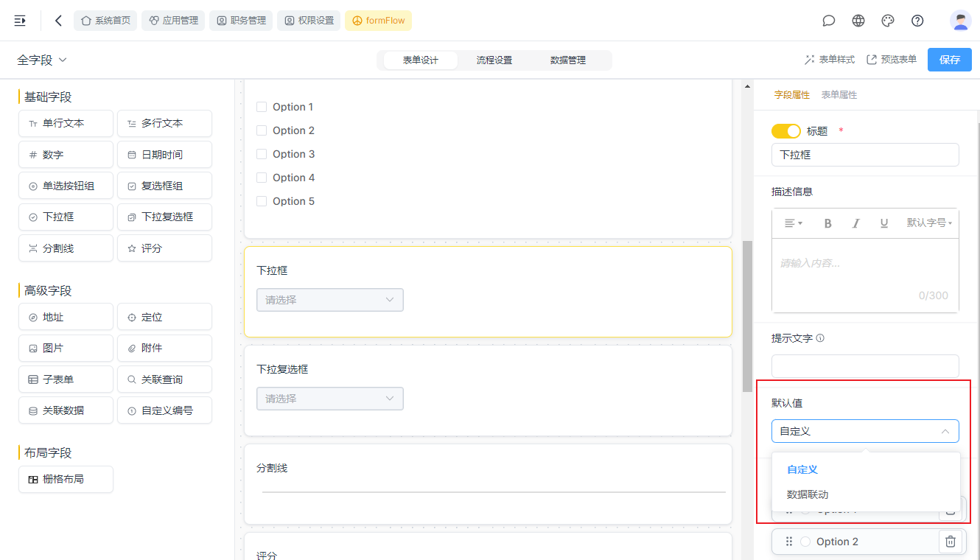
Task: Add a 图片 field
Action: click(66, 348)
